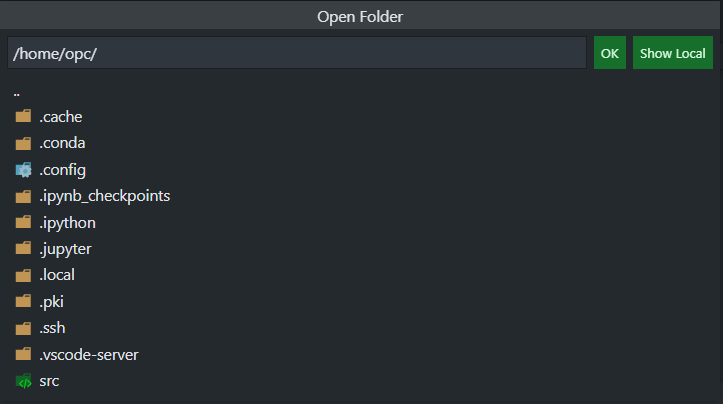Click the green src folder icon
This screenshot has width=723, height=404.
pos(23,381)
